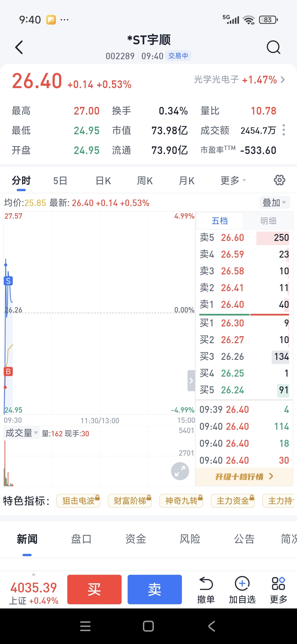Tap the blue S sell marker on chart
Viewport: 297px width, 644px height.
tap(8, 281)
